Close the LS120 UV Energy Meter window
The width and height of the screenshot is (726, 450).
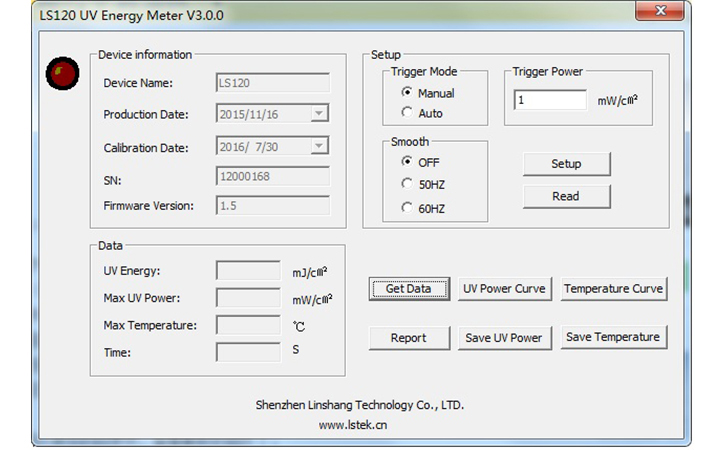click(660, 12)
